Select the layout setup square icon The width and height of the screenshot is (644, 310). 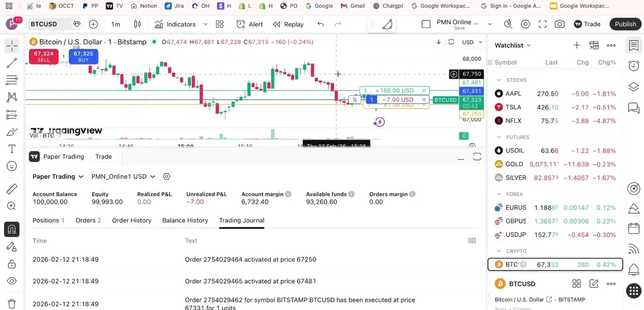click(x=426, y=24)
